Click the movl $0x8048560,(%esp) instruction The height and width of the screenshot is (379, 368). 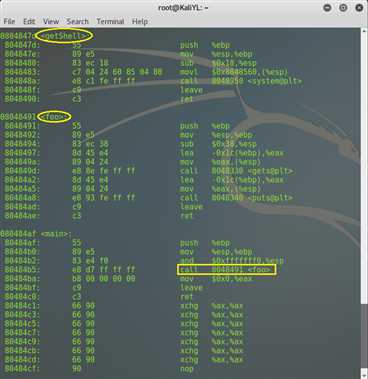click(234, 72)
